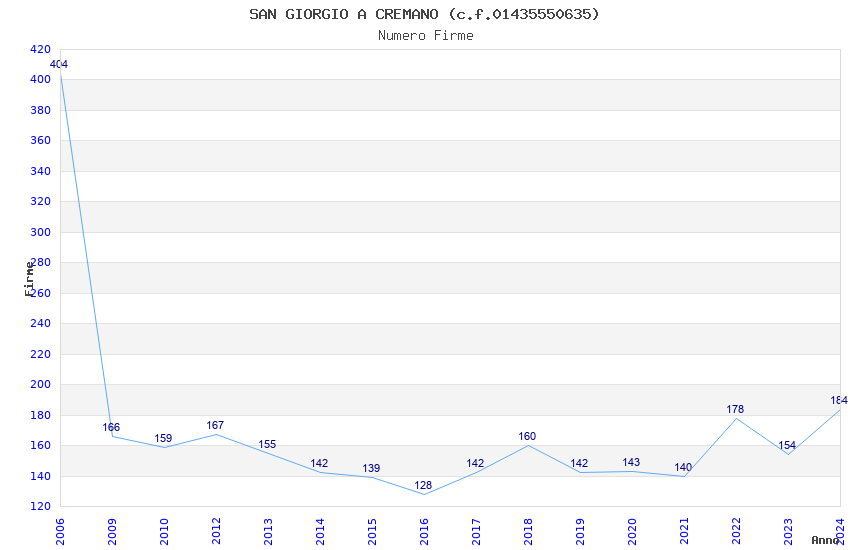Screen dimensions: 850x550
Task: Click x-axis year label 2023
Action: click(788, 532)
